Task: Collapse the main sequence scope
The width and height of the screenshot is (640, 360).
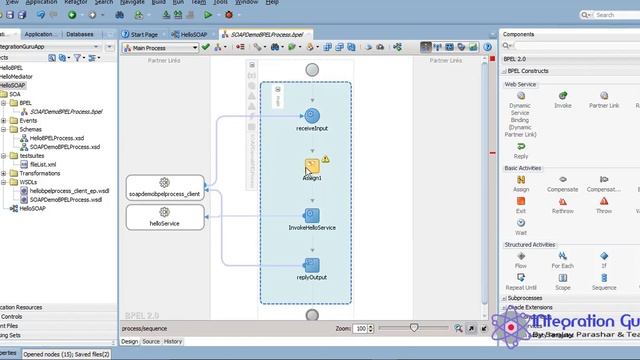Action: click(x=278, y=89)
